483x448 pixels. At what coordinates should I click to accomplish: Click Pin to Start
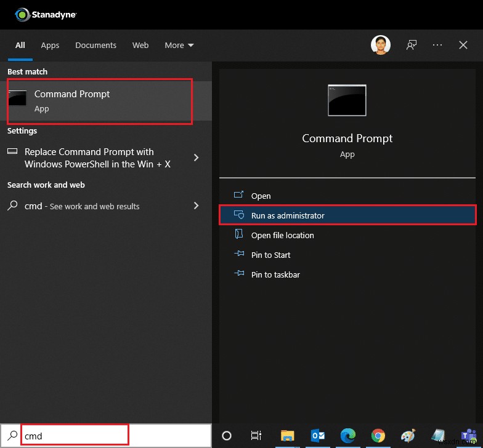271,255
